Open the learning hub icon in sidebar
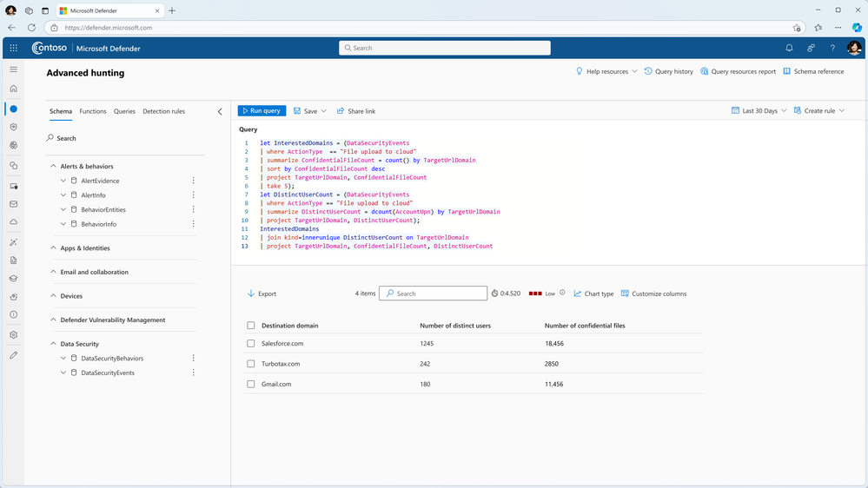 pyautogui.click(x=13, y=279)
